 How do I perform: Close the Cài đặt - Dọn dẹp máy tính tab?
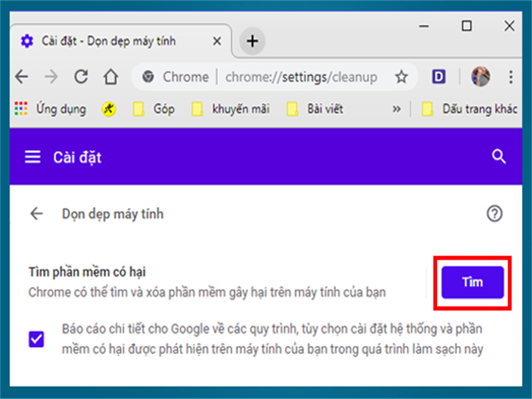tap(217, 41)
